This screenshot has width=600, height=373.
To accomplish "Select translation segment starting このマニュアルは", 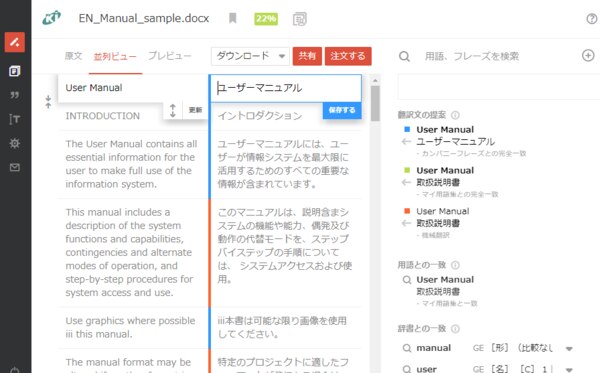I will click(284, 246).
